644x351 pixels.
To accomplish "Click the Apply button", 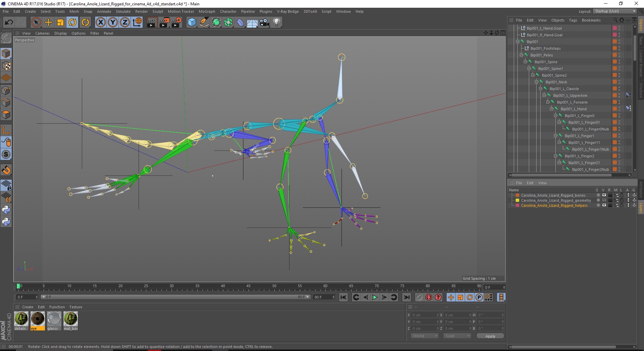I will (490, 336).
